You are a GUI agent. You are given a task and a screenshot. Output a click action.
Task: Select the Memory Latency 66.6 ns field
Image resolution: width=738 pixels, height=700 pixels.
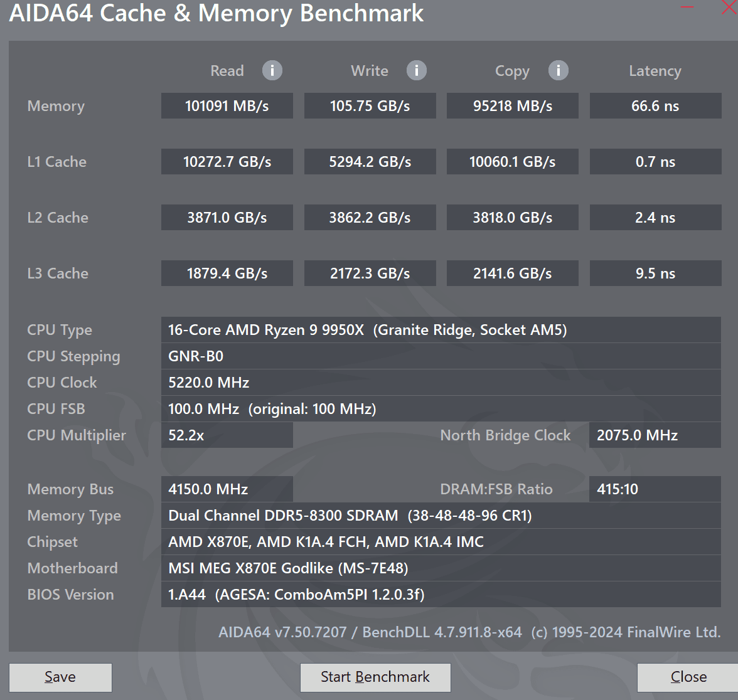(655, 106)
